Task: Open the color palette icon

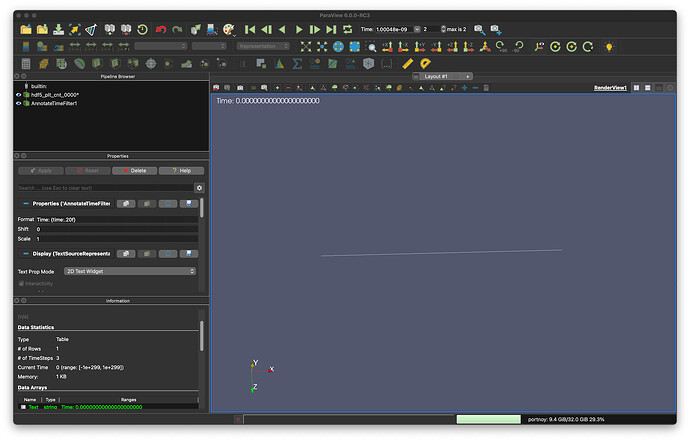Action: coord(228,29)
